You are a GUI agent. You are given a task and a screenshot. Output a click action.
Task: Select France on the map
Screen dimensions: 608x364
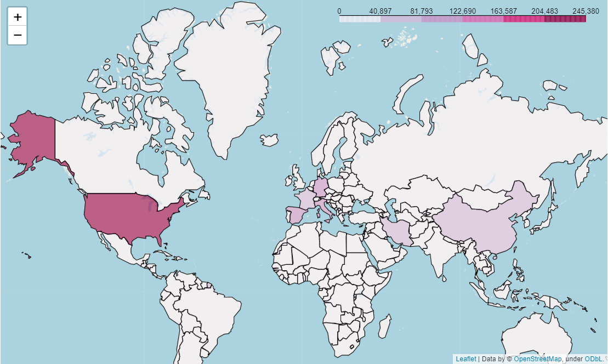(306, 198)
